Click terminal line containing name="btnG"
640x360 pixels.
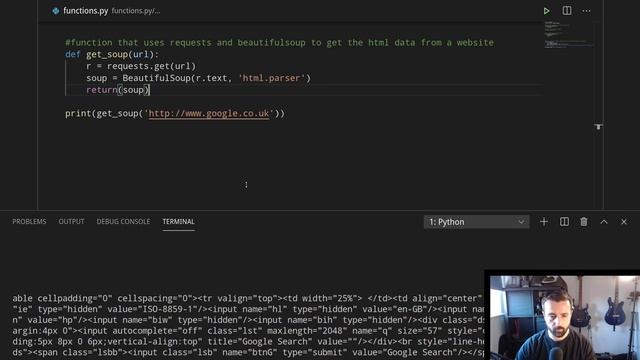[248, 352]
